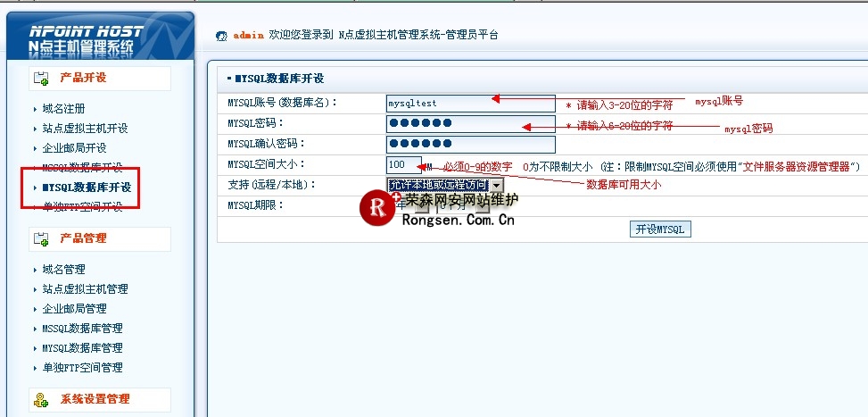This screenshot has height=417, width=868.
Task: Open the 支持(远程/本地) access dropdown
Action: [x=444, y=185]
